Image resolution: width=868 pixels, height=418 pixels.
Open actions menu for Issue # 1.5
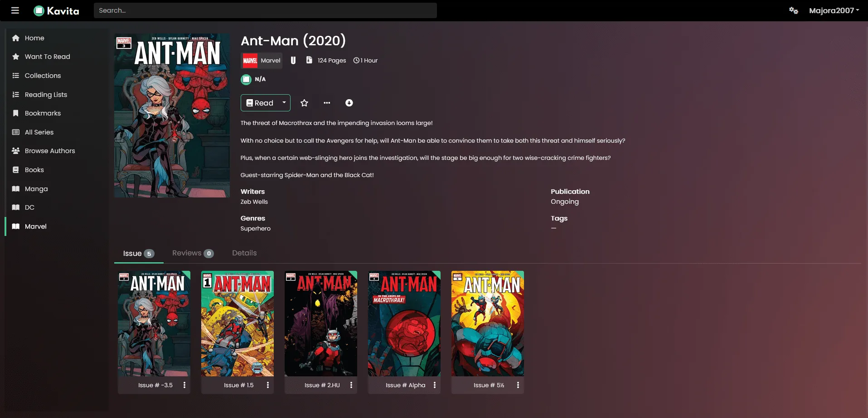[268, 385]
